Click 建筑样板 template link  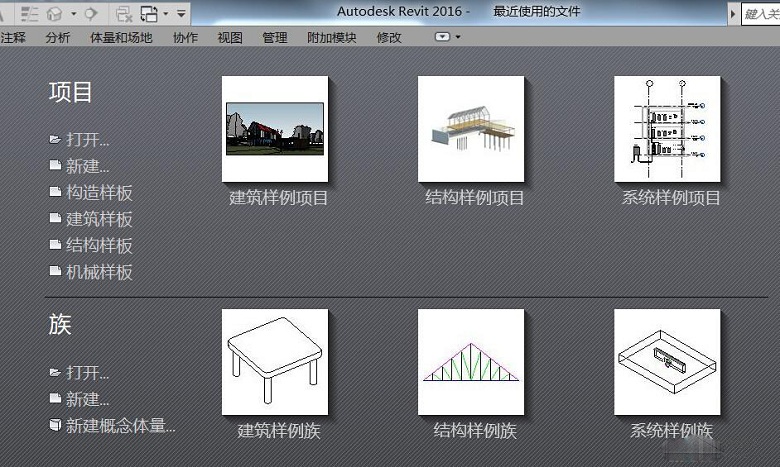click(x=99, y=219)
